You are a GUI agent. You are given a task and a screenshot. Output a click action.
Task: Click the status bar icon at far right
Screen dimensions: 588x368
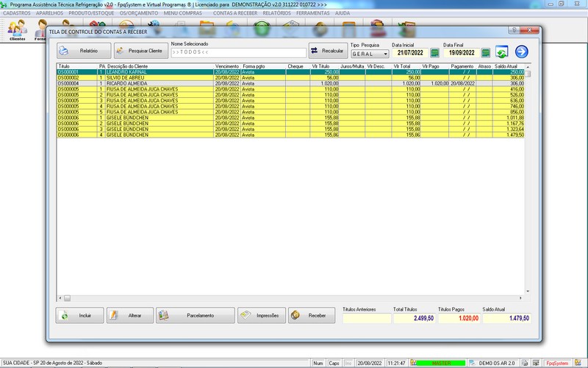point(578,363)
